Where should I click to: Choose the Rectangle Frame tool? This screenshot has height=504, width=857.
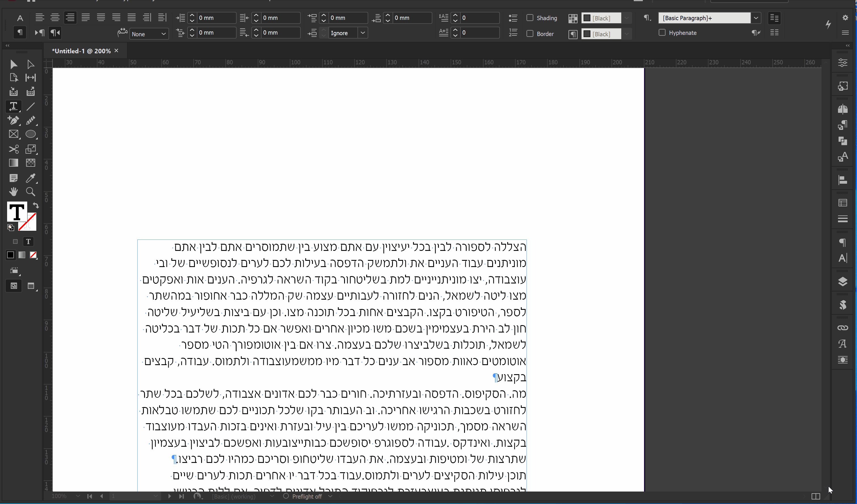point(13,134)
